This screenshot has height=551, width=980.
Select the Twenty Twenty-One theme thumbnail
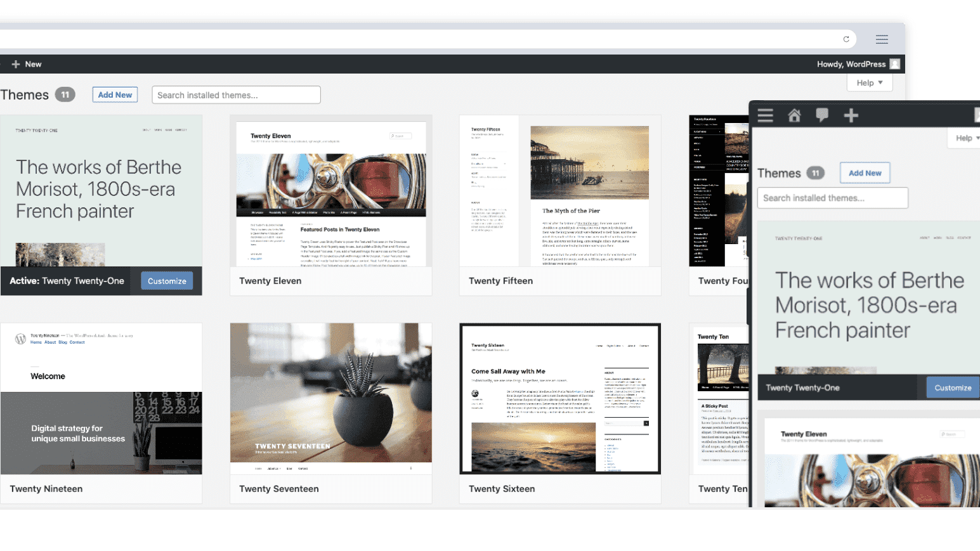[x=101, y=190]
